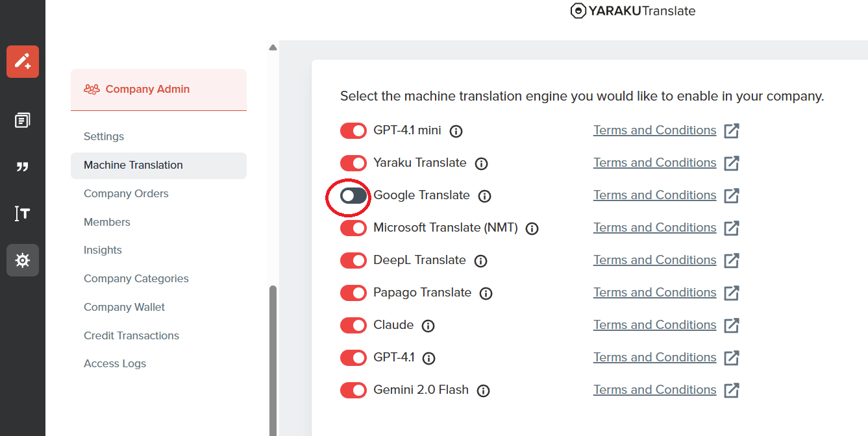
Task: Click the orange new translation pencil icon
Action: (23, 62)
